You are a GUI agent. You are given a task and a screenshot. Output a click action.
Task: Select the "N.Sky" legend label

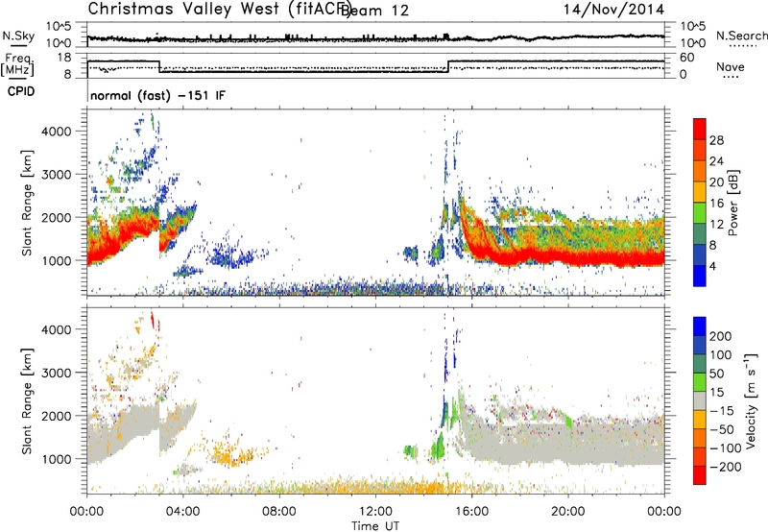(18, 36)
